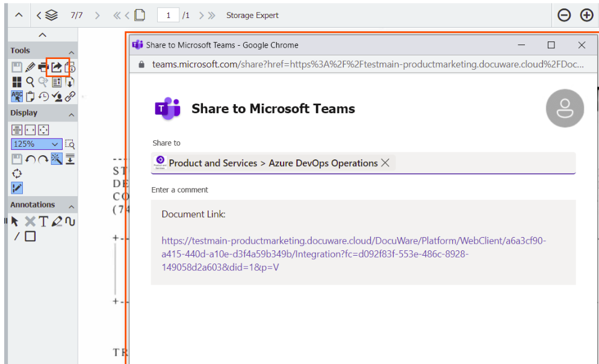Toggle the edit mode icon under Display
599x364 pixels.
17,188
